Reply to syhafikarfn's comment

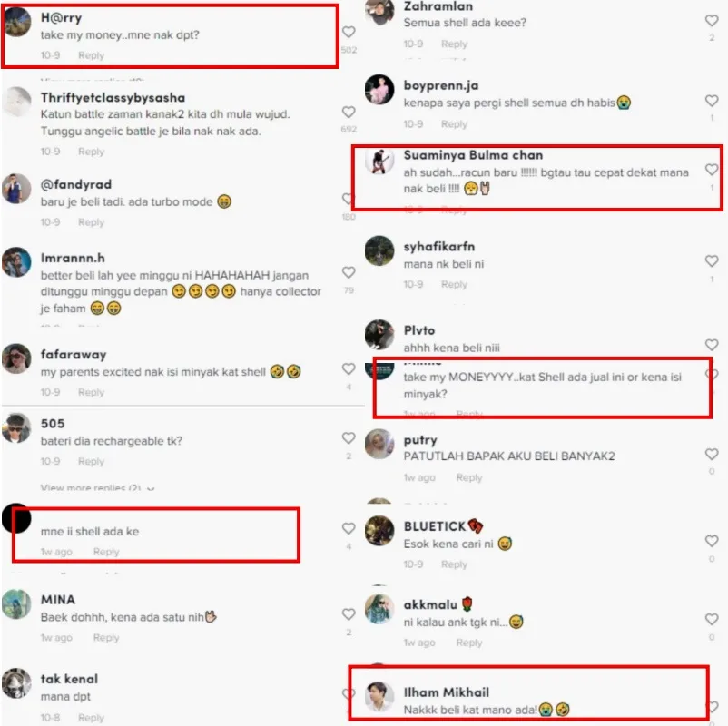454,284
